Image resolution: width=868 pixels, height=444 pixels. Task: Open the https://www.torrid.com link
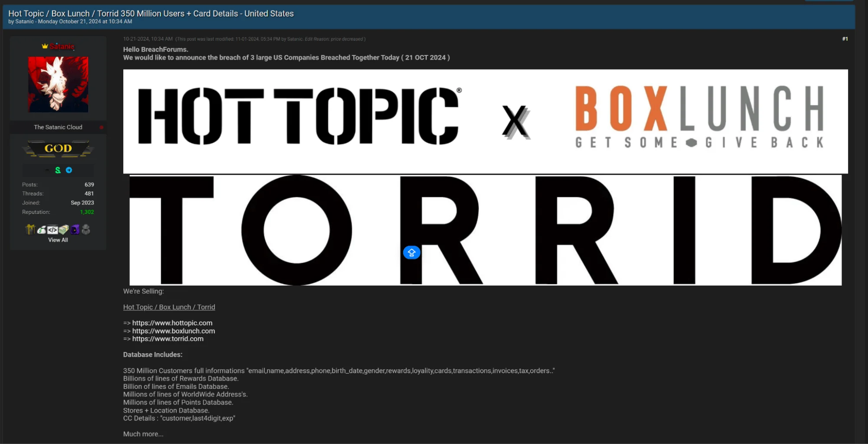pyautogui.click(x=168, y=339)
